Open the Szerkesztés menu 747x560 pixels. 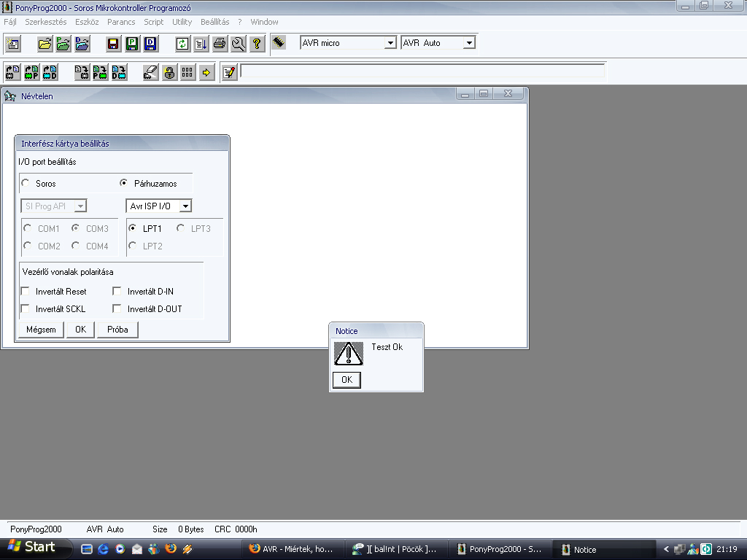tap(46, 22)
